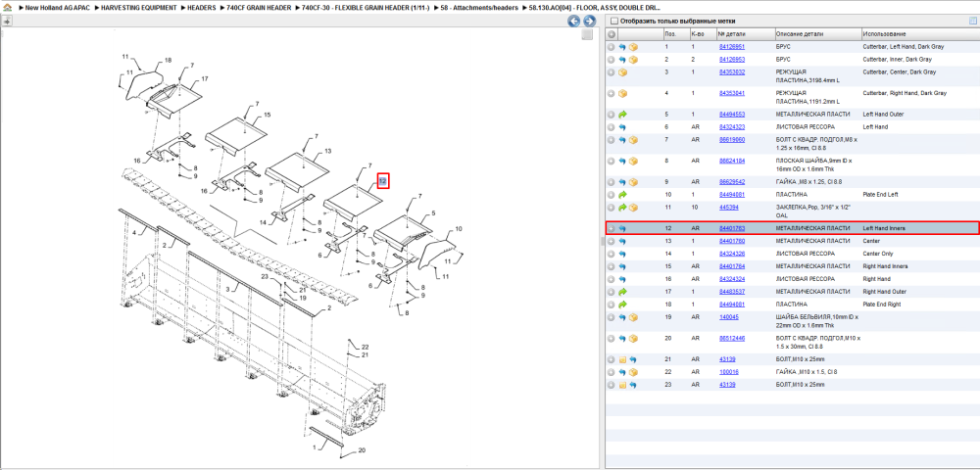Image resolution: width=980 pixels, height=470 pixels.
Task: Click green arrow icon for part 84494553
Action: (622, 115)
